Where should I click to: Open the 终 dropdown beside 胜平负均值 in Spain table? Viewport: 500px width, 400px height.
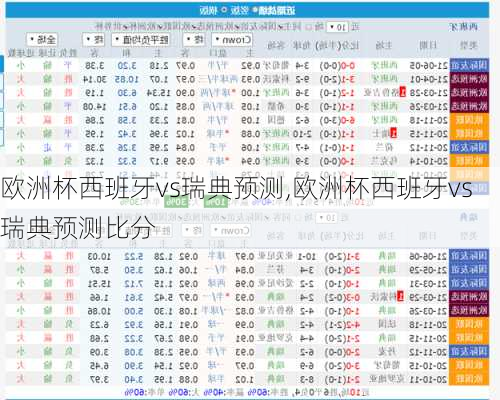[93, 40]
